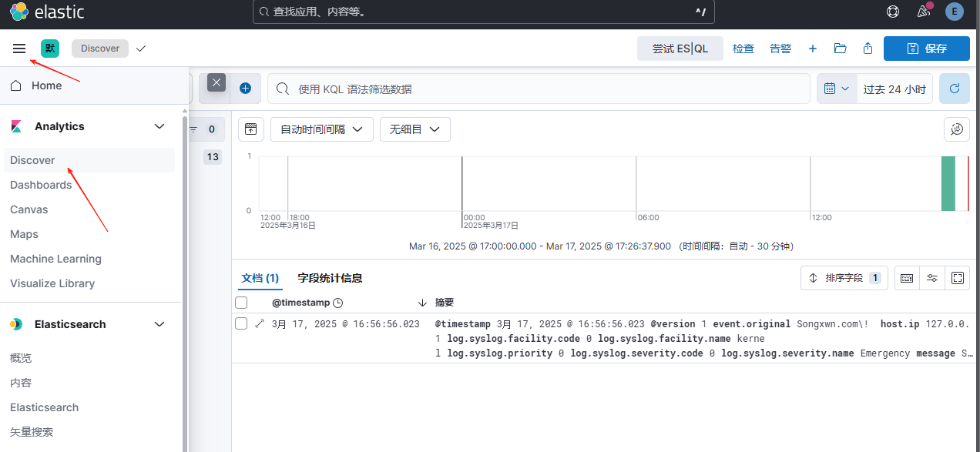Screen dimensions: 980x452
Task: Open 概览 under Elasticsearch
Action: (21, 358)
